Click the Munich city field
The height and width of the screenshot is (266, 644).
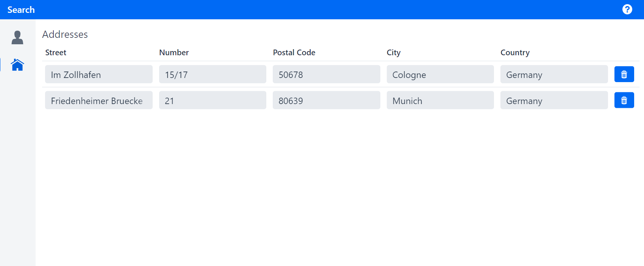(440, 100)
